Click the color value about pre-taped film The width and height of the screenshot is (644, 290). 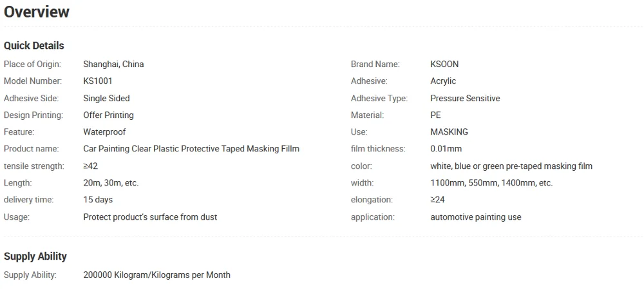click(511, 166)
